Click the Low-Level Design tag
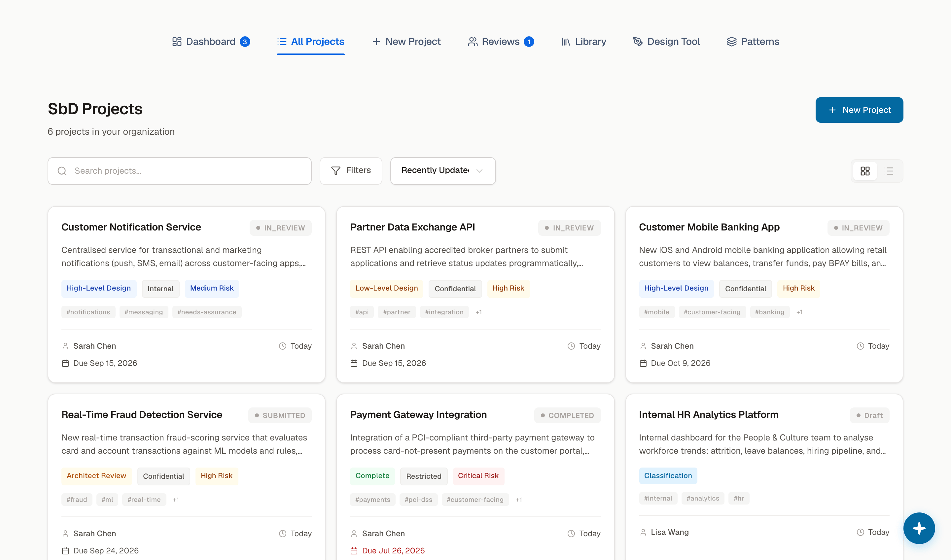The image size is (951, 560). click(x=386, y=288)
